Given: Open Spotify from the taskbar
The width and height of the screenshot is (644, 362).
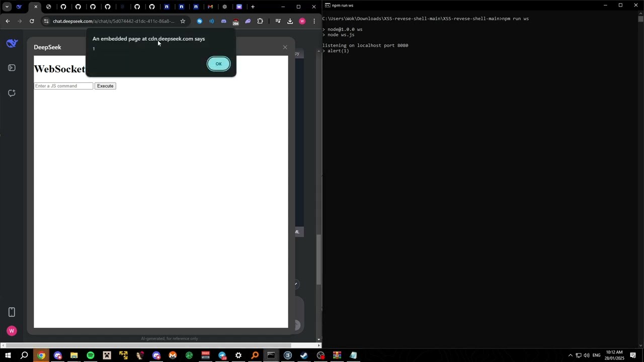Looking at the screenshot, I should tap(91, 355).
